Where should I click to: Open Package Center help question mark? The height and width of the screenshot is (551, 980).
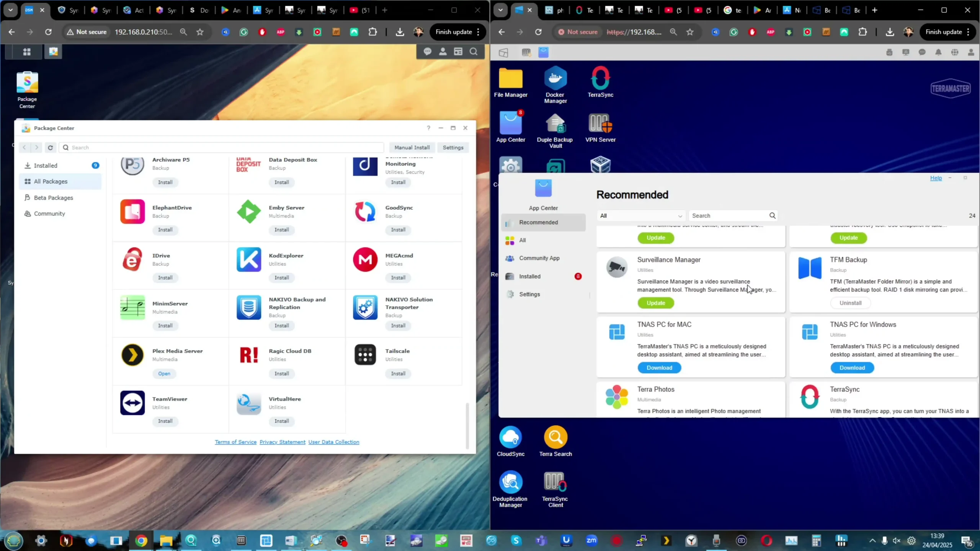[429, 128]
